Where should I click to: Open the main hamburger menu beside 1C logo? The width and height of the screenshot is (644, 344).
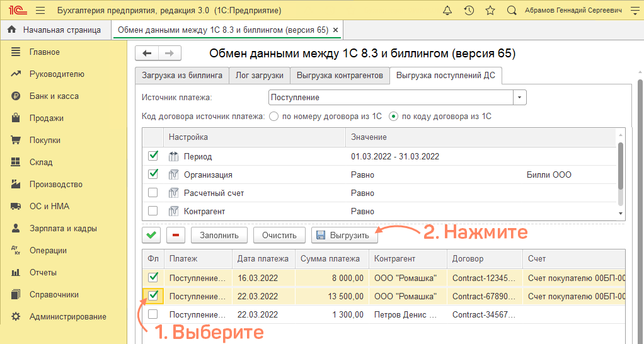[x=40, y=10]
